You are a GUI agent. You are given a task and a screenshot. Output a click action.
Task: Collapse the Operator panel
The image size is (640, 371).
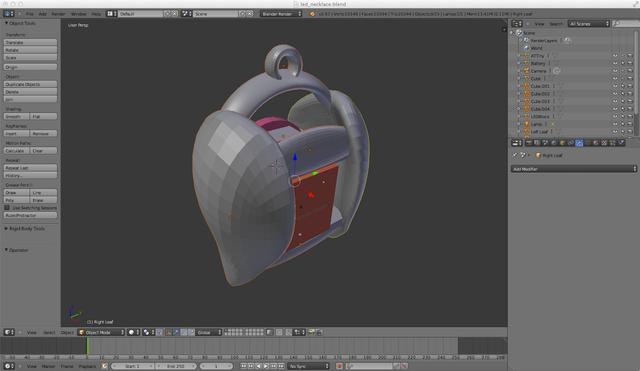click(x=6, y=250)
